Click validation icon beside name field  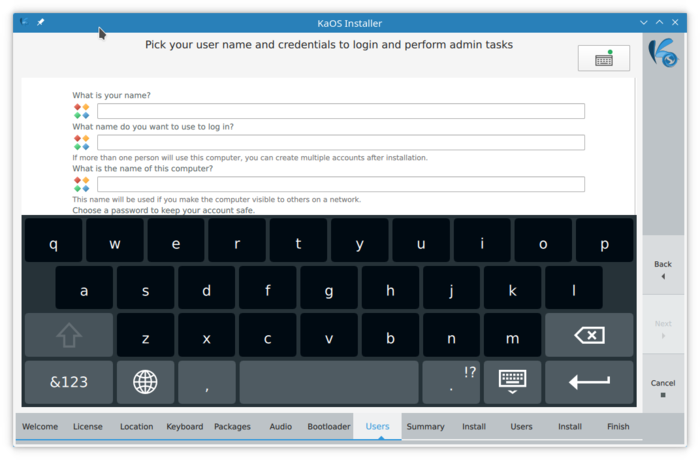82,111
